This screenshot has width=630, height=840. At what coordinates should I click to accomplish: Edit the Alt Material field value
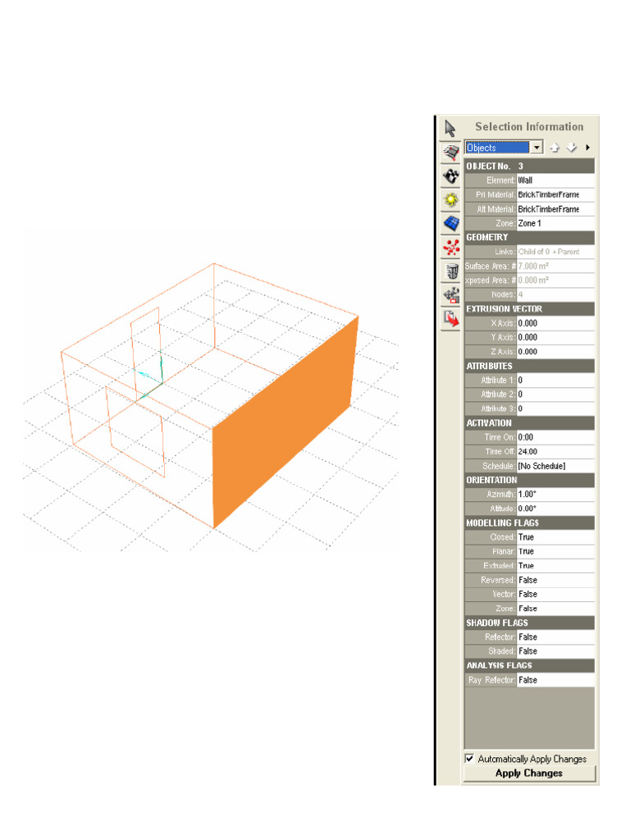pos(555,209)
